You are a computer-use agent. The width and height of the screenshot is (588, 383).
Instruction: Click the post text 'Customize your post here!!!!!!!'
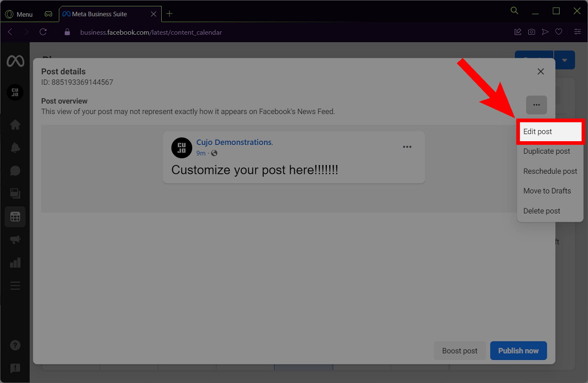pos(255,170)
